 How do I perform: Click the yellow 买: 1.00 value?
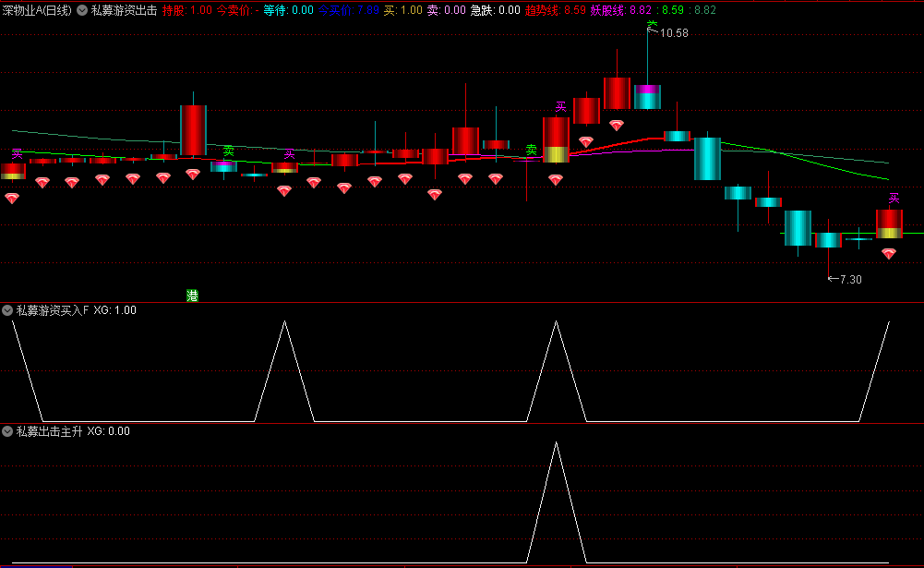pos(403,10)
